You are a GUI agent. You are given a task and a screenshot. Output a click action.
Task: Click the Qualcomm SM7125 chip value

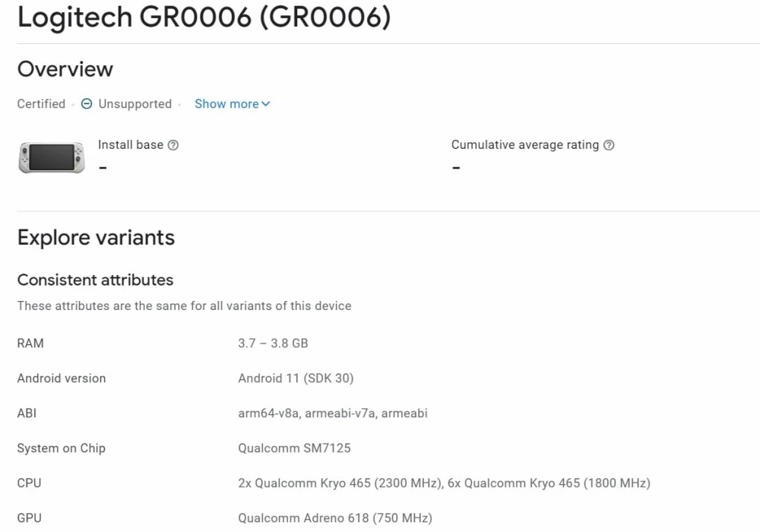(294, 448)
